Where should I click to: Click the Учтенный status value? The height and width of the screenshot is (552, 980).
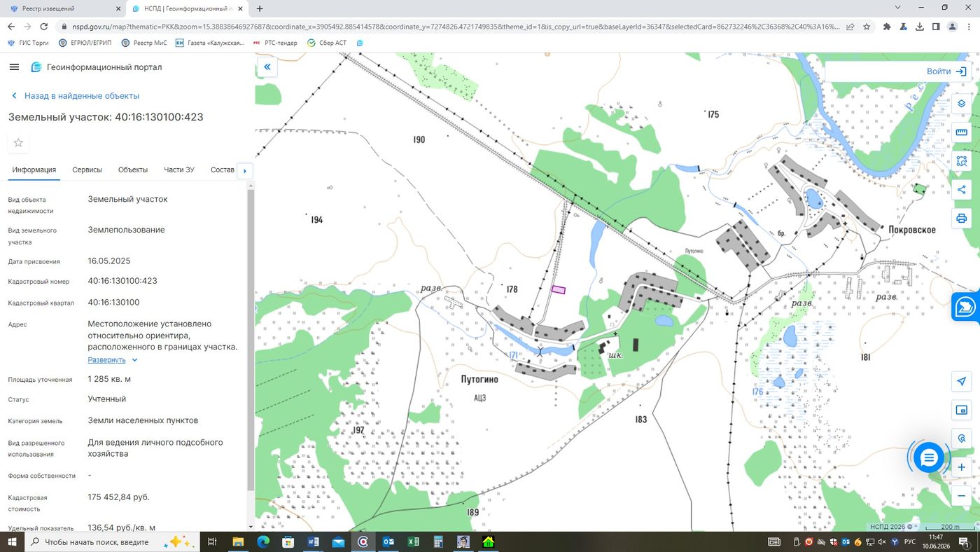pyautogui.click(x=107, y=399)
